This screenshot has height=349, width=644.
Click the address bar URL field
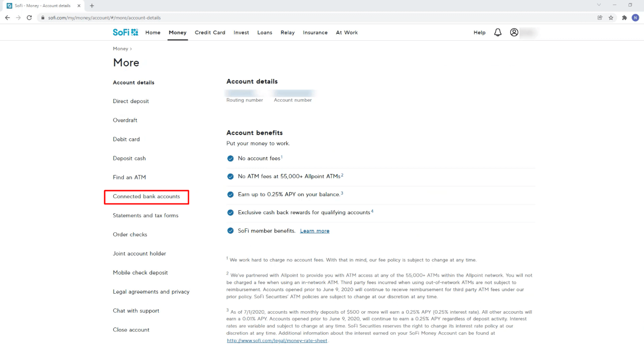pos(317,18)
